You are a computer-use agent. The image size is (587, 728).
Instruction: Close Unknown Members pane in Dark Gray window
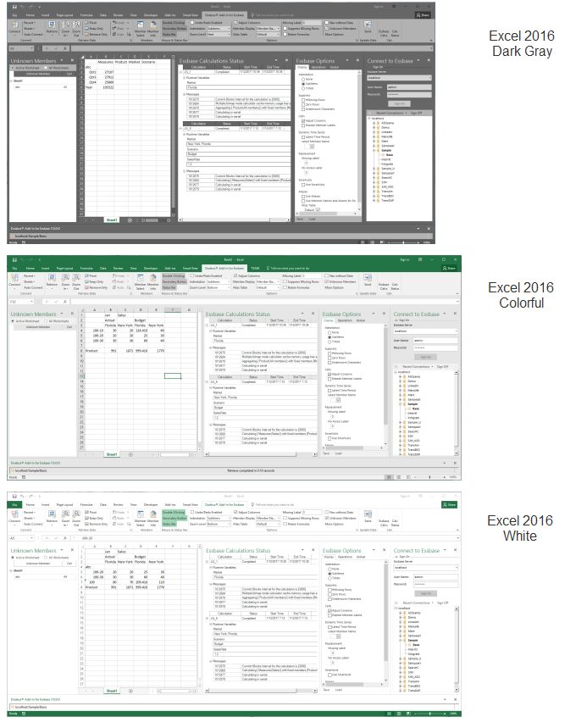[x=72, y=61]
